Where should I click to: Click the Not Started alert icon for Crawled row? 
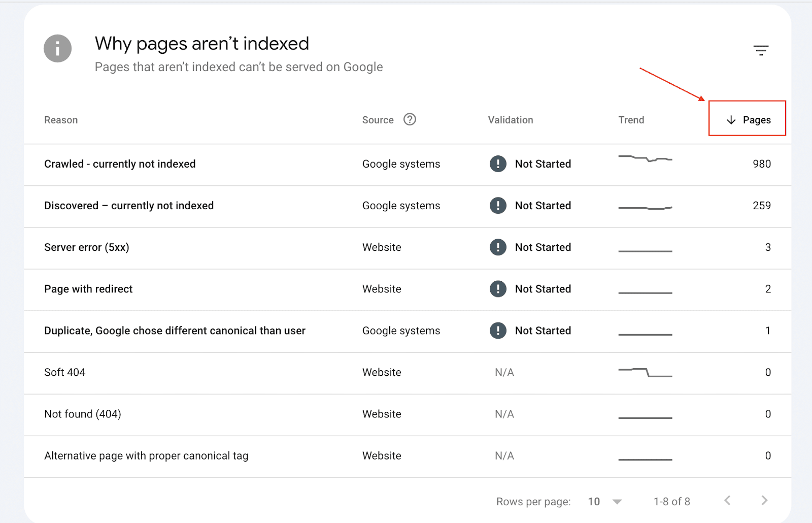click(x=498, y=164)
